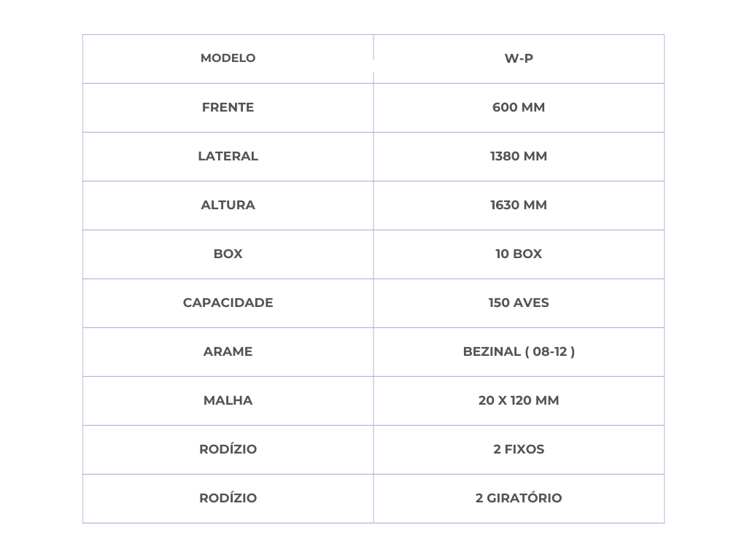Click the CAPACIDADE row label
Screen dimensions: 747x560
228,303
